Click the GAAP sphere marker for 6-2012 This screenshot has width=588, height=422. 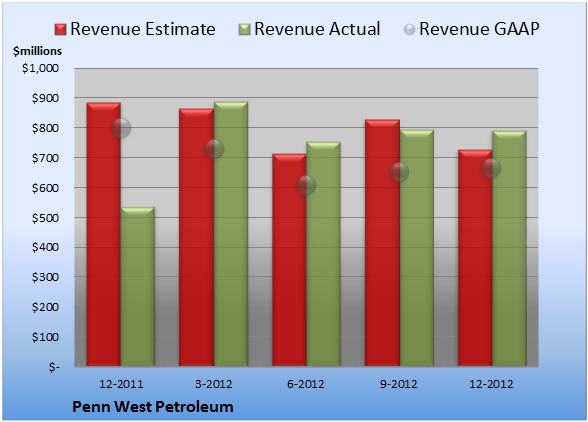(306, 185)
